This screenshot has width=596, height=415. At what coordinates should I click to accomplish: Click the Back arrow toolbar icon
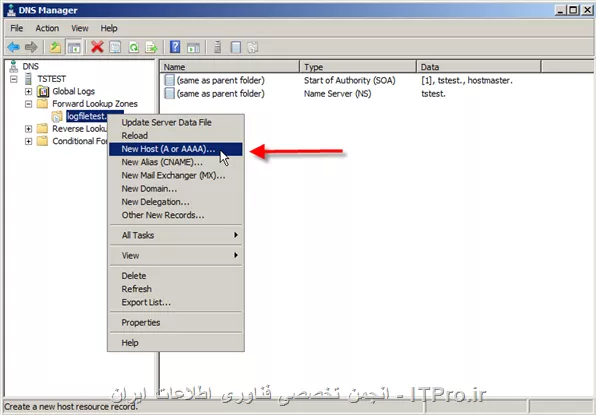(13, 48)
